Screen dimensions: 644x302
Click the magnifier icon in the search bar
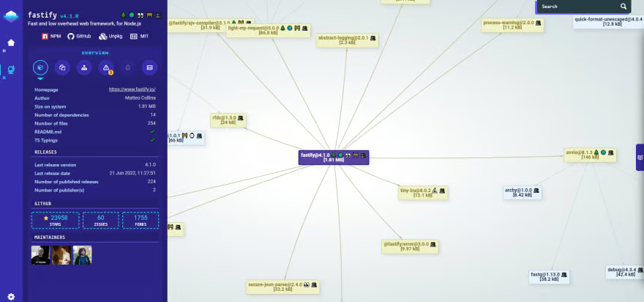click(624, 7)
